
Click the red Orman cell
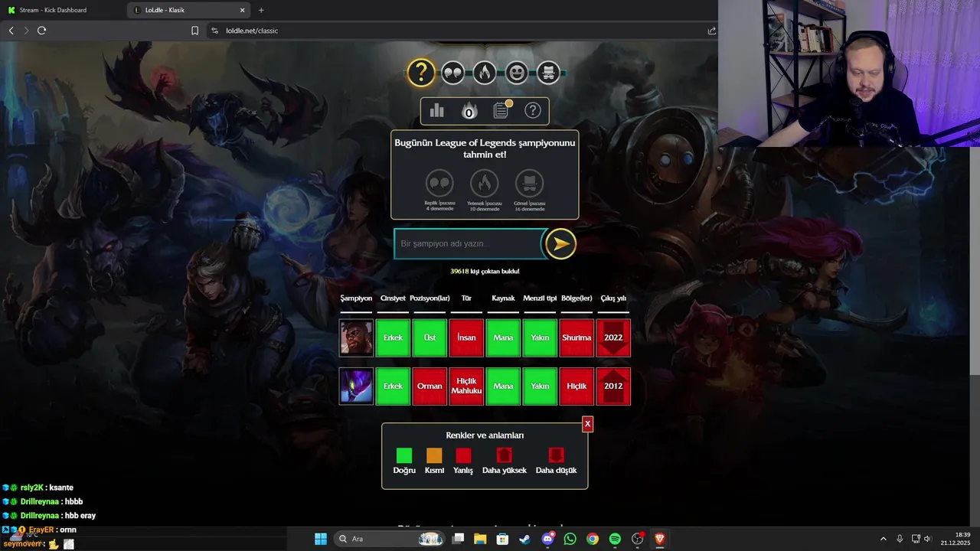pyautogui.click(x=430, y=386)
